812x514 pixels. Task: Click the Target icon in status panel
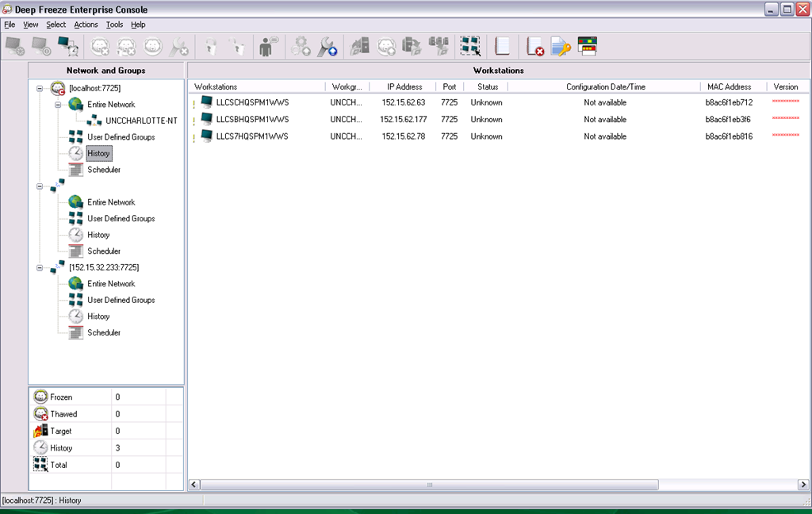point(40,431)
